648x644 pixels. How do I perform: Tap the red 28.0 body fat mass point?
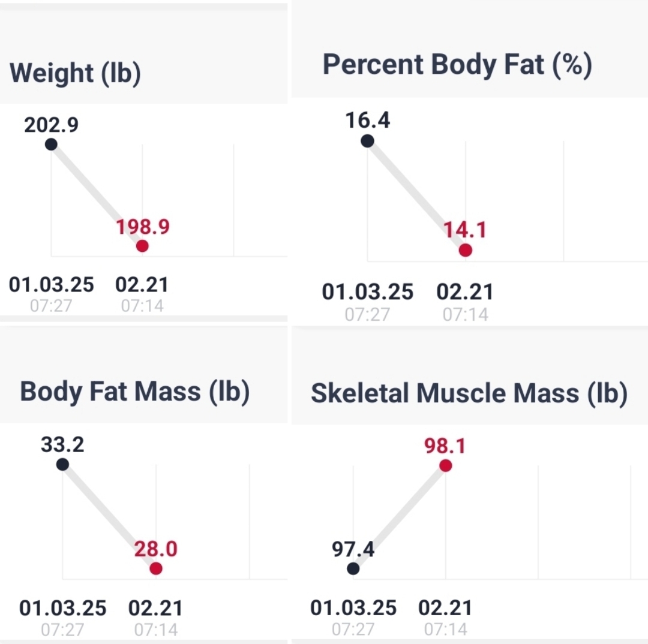coord(156,568)
